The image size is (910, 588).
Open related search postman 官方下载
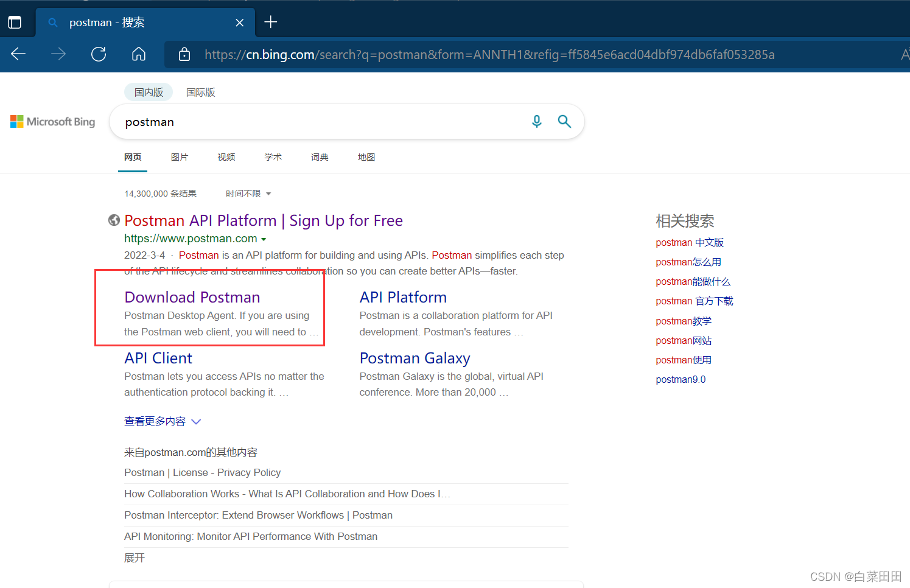click(695, 301)
